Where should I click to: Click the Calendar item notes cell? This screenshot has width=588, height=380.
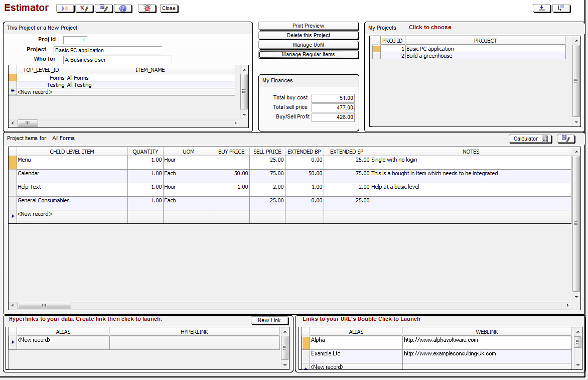point(470,176)
